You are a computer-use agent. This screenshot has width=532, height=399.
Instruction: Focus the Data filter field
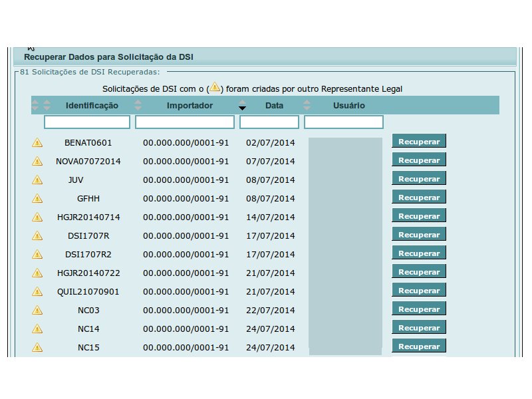pos(269,122)
